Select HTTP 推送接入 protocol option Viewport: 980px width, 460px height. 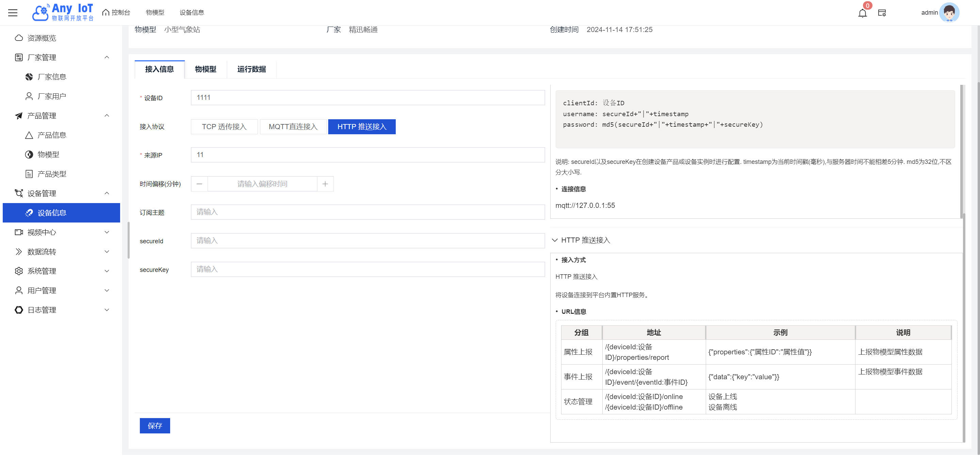[x=361, y=127]
